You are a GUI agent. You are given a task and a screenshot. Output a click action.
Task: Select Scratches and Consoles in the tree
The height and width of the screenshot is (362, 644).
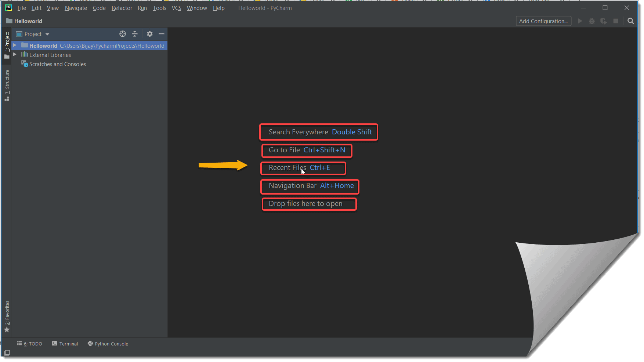[57, 64]
